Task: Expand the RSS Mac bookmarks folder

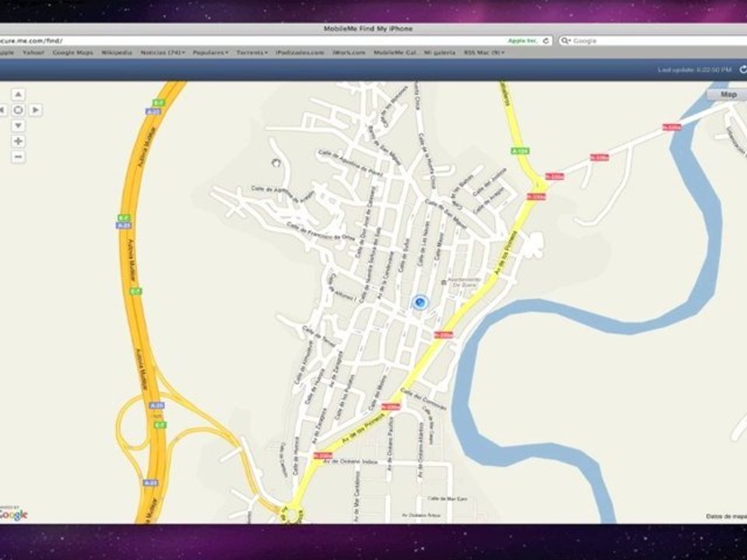Action: [x=484, y=52]
